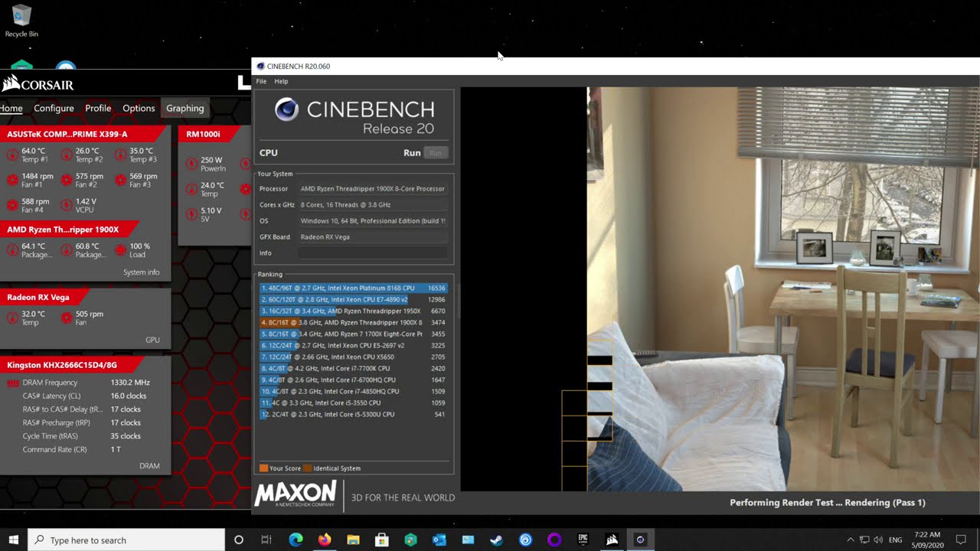The image size is (980, 551).
Task: Click the Kingston DRAM Frequency memory icon
Action: pos(13,383)
